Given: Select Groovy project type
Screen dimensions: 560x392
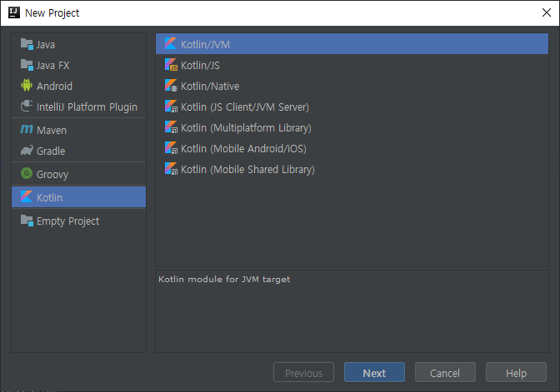Looking at the screenshot, I should coord(78,174).
